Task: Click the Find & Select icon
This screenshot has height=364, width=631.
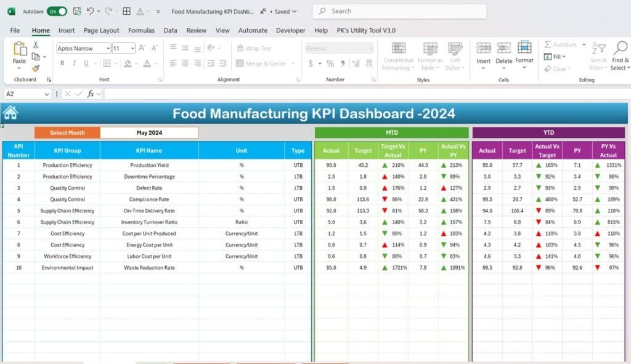Action: [x=619, y=54]
